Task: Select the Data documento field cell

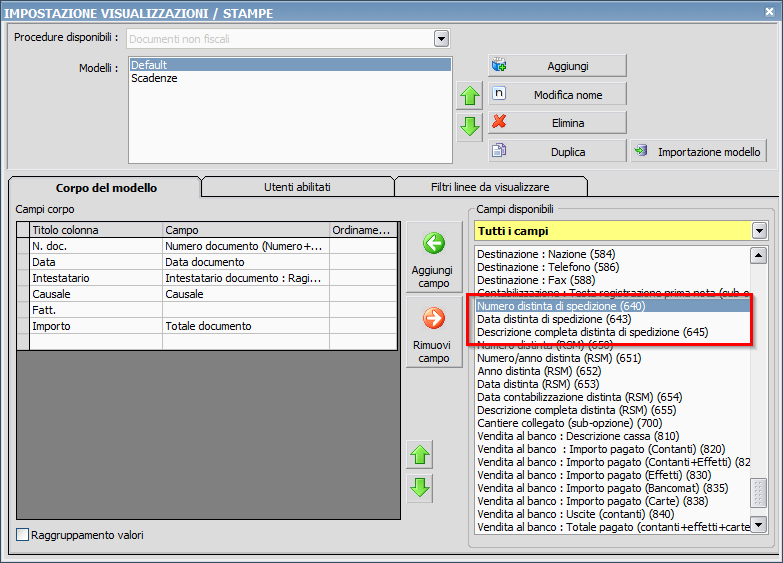Action: tap(246, 262)
